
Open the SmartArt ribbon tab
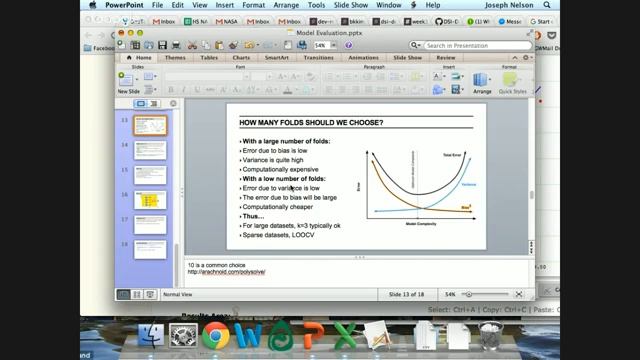tap(276, 58)
